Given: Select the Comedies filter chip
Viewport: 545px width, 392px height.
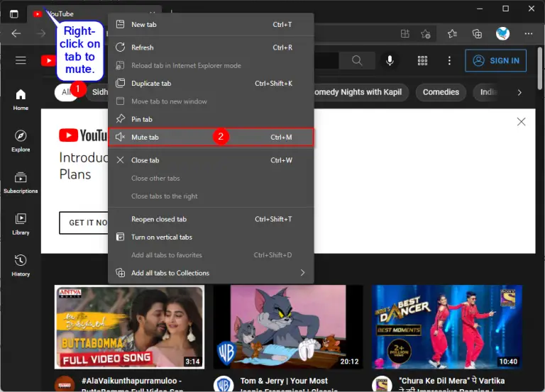Looking at the screenshot, I should click(x=441, y=92).
